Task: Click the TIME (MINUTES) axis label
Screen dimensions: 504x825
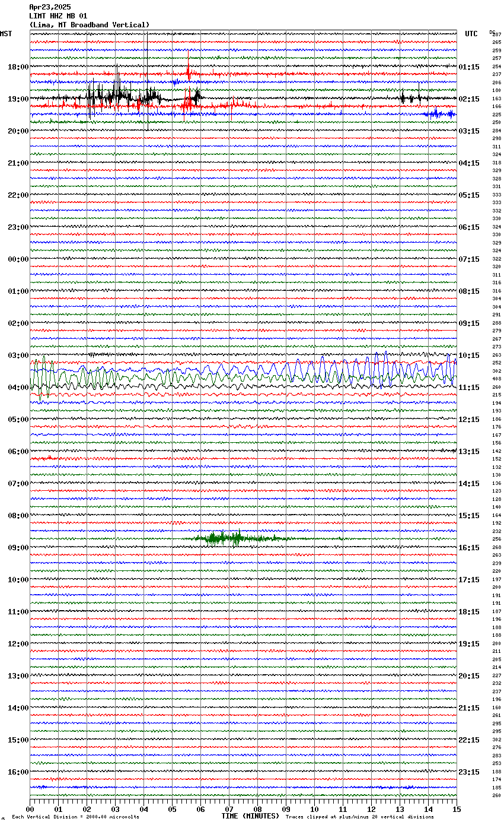Action: point(250,816)
